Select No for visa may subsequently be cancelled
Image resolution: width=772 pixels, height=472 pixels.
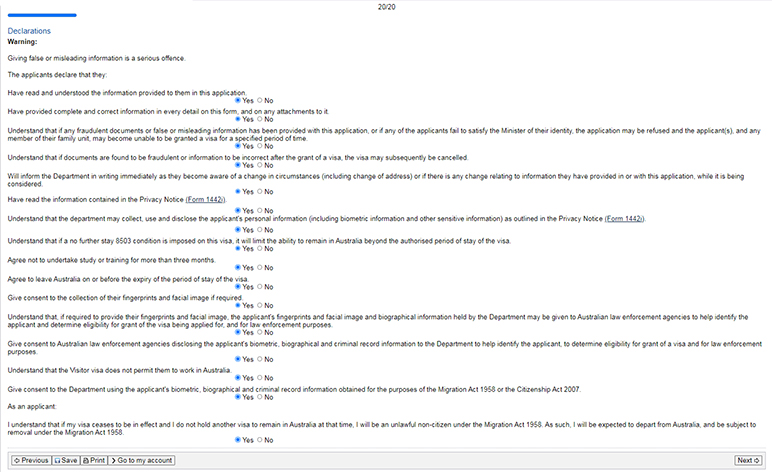pyautogui.click(x=259, y=165)
